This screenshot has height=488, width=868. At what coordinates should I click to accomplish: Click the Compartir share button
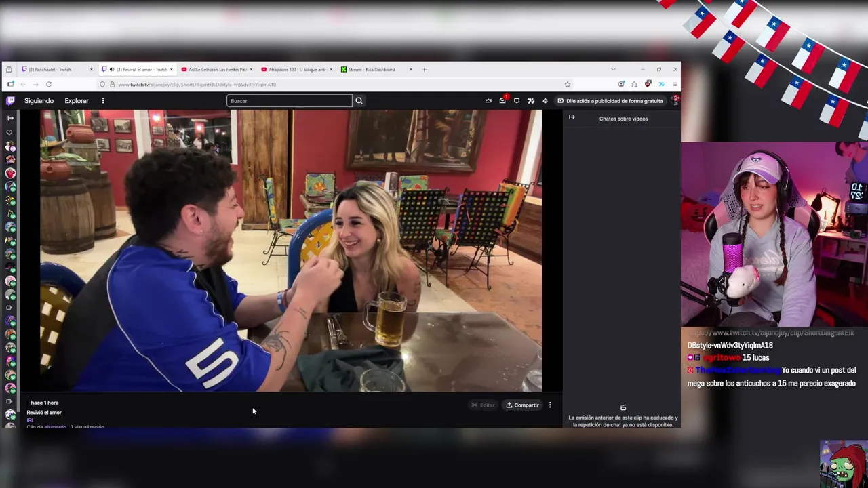click(522, 405)
